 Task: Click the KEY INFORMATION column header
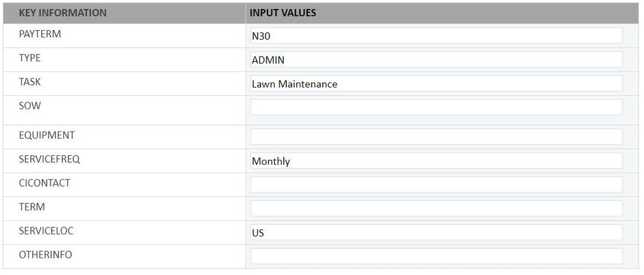[63, 13]
